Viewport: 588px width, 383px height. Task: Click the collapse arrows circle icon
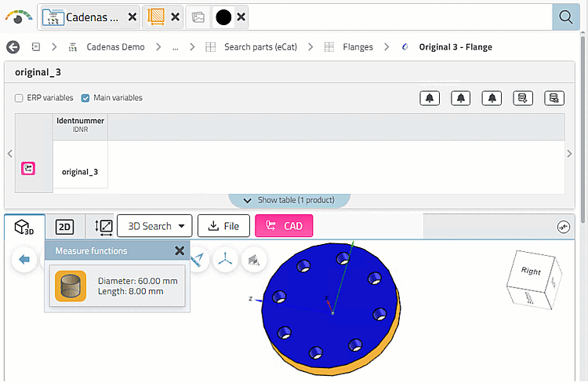click(x=564, y=227)
